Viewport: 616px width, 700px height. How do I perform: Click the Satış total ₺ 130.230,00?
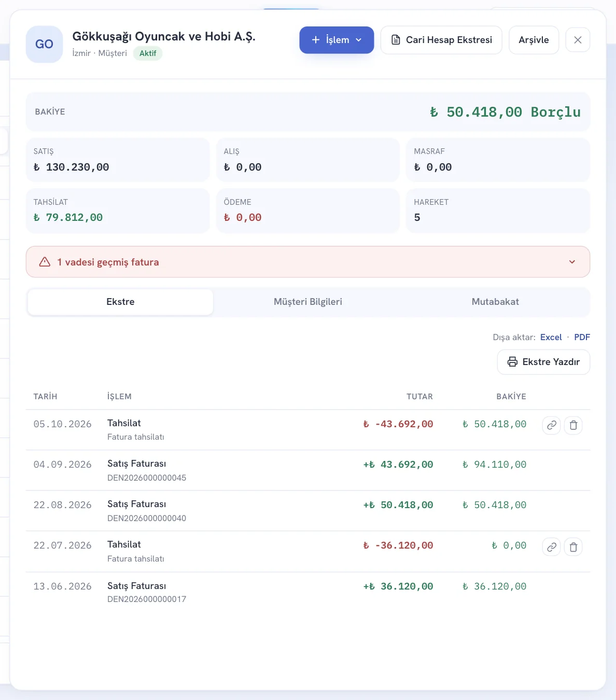tap(71, 167)
